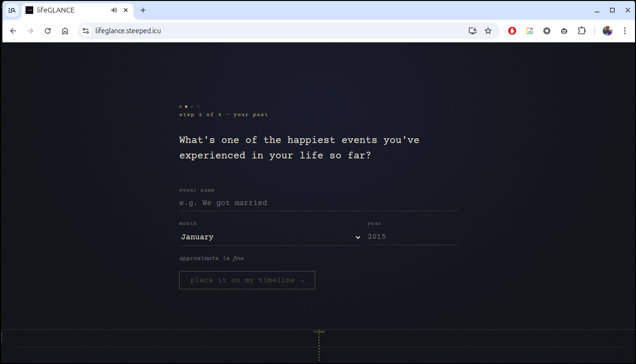Image resolution: width=636 pixels, height=364 pixels.
Task: View site information icon in address bar
Action: pos(86,31)
